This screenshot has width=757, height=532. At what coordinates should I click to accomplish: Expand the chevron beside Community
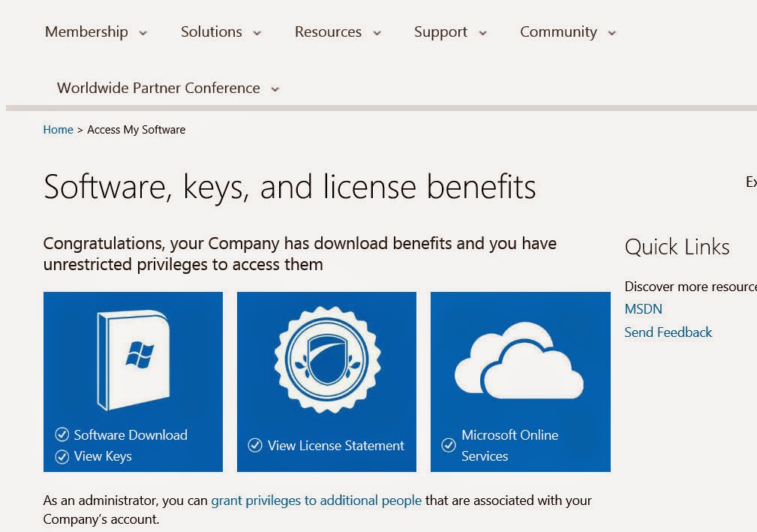point(611,33)
